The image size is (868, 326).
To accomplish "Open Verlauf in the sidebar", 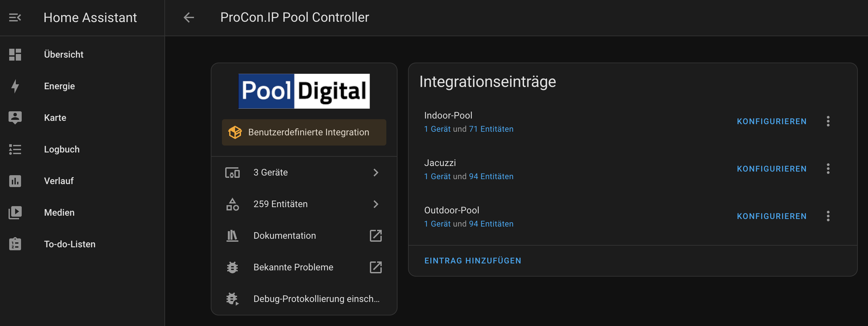I will (x=82, y=181).
